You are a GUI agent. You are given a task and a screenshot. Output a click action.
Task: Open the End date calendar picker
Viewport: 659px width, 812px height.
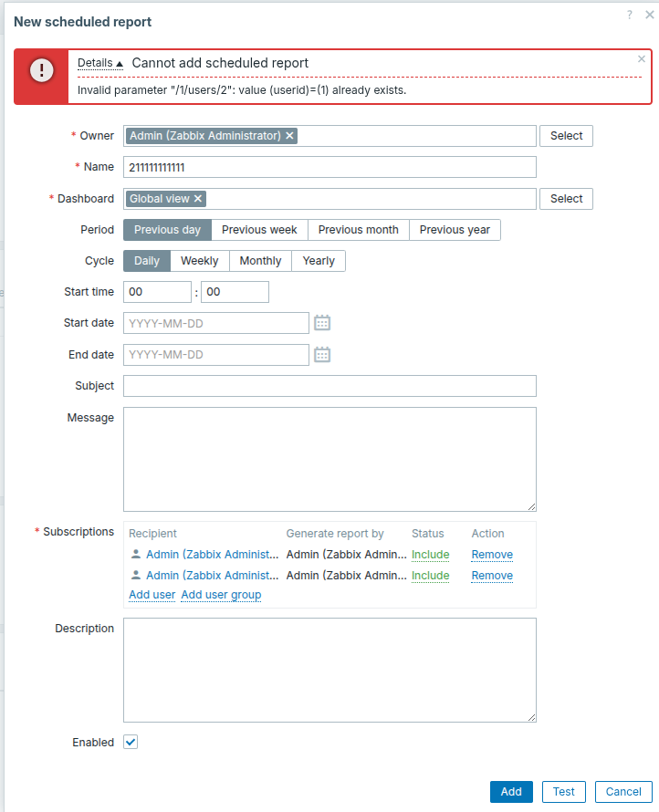322,355
